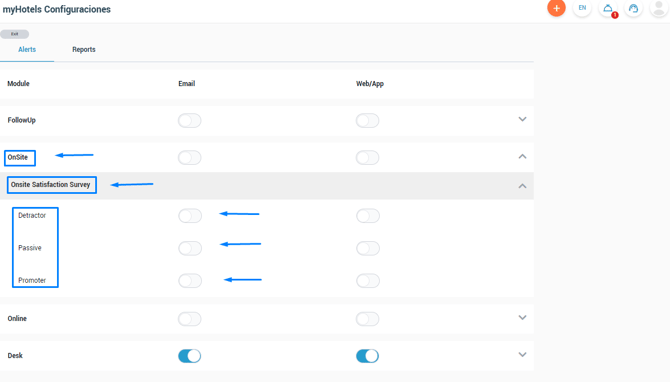
Task: Expand the Desk module row
Action: [522, 355]
